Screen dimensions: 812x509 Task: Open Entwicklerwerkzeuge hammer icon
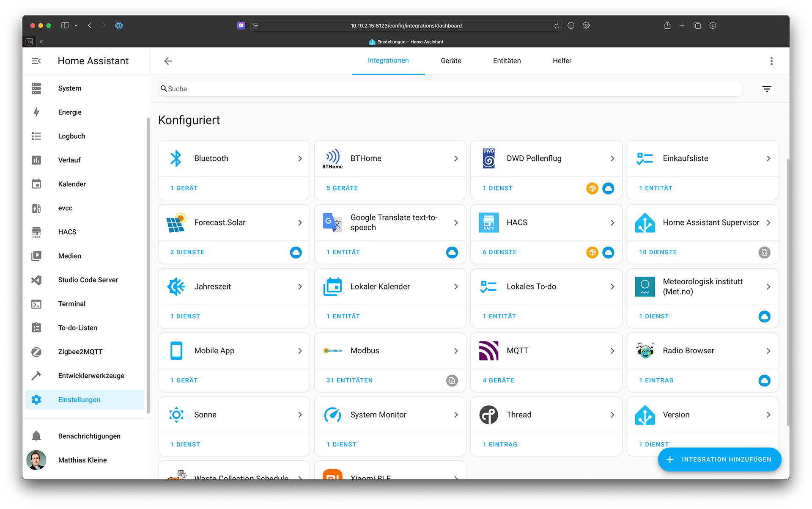(36, 376)
